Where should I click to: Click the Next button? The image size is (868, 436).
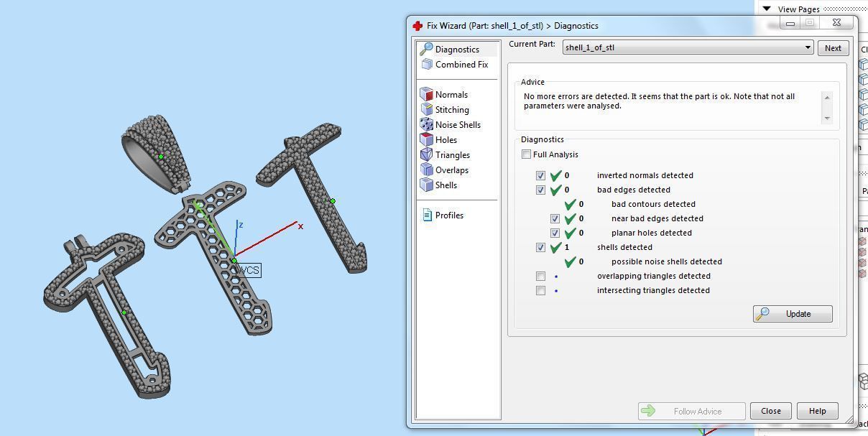(833, 48)
